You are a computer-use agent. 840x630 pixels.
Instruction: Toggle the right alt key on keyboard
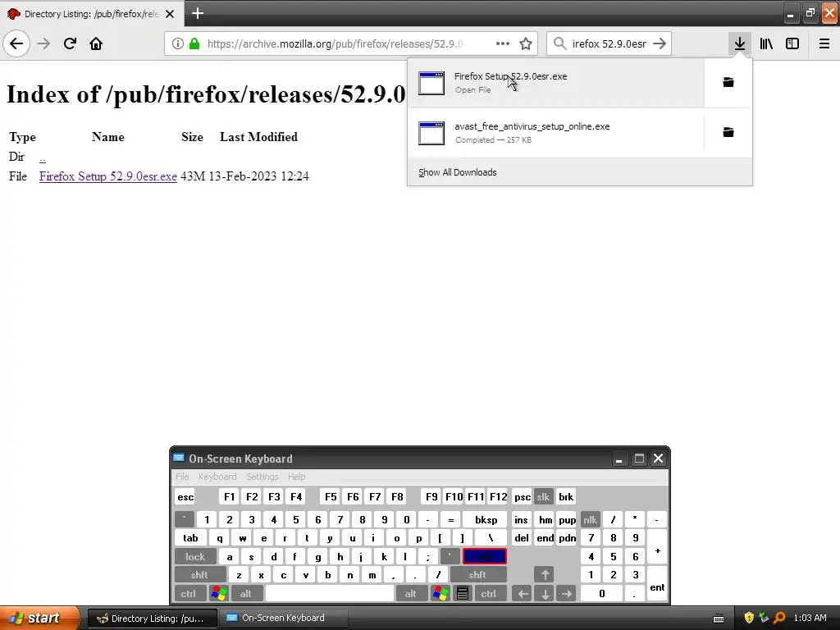coord(411,594)
